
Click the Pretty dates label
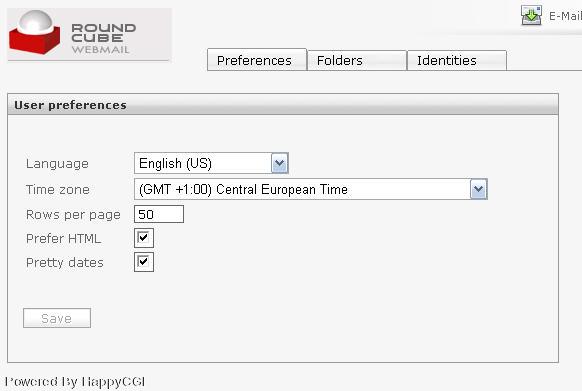(x=65, y=263)
